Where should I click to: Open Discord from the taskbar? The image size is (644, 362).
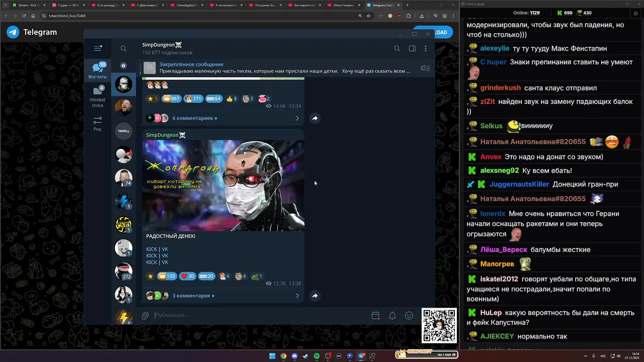(x=294, y=356)
